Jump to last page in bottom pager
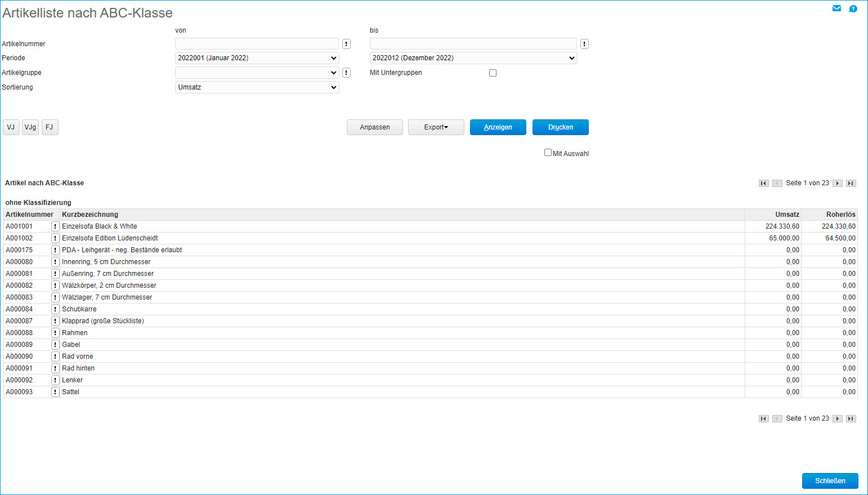This screenshot has width=868, height=495. pos(851,418)
